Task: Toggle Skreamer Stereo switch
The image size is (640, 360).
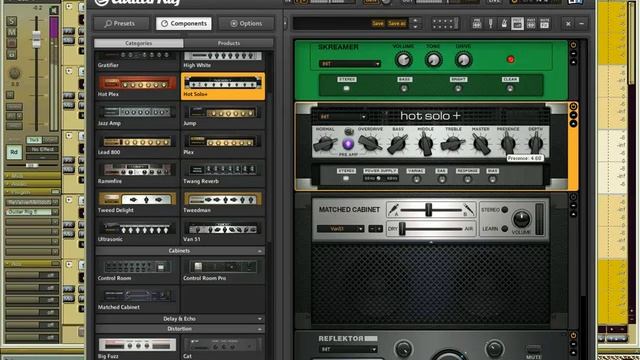Action: pos(347,88)
